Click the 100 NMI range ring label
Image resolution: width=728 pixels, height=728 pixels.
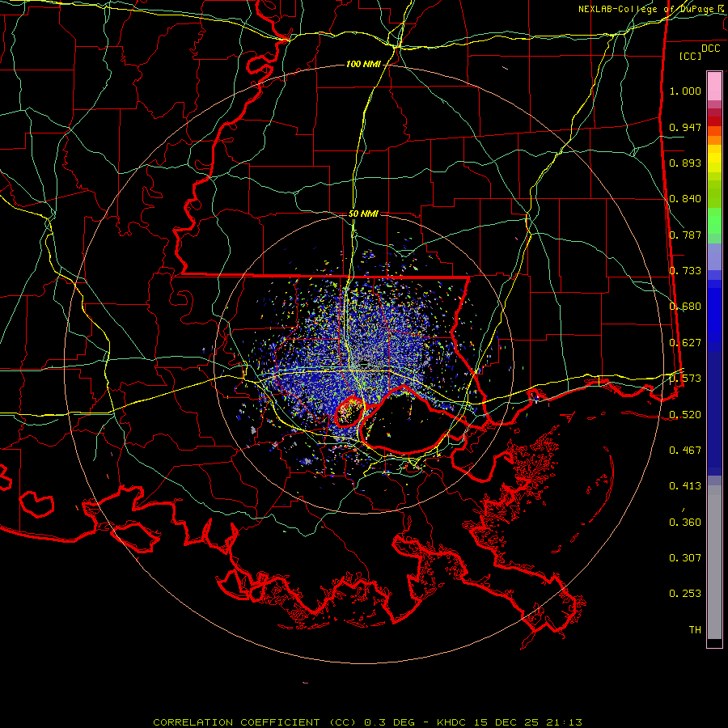363,64
